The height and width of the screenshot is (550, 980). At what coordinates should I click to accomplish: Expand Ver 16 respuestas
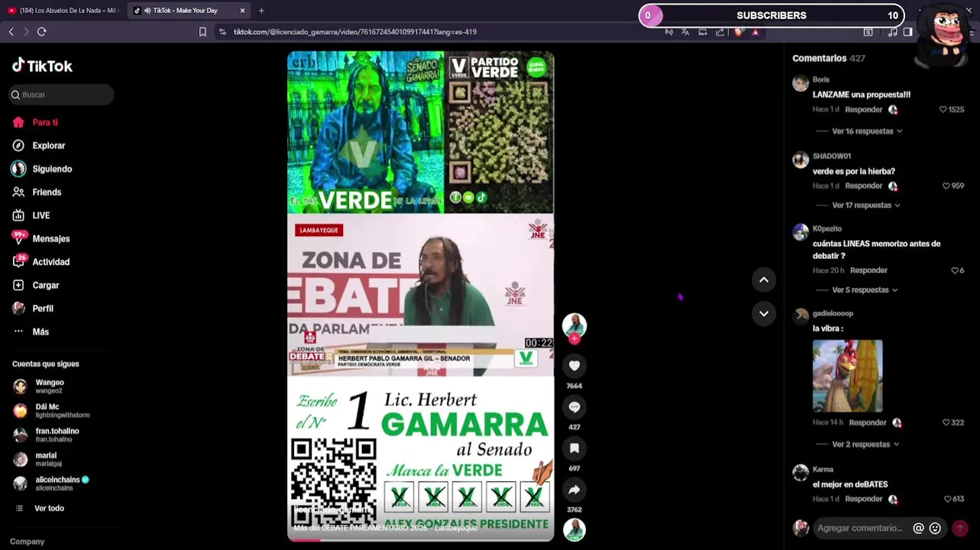coord(867,131)
